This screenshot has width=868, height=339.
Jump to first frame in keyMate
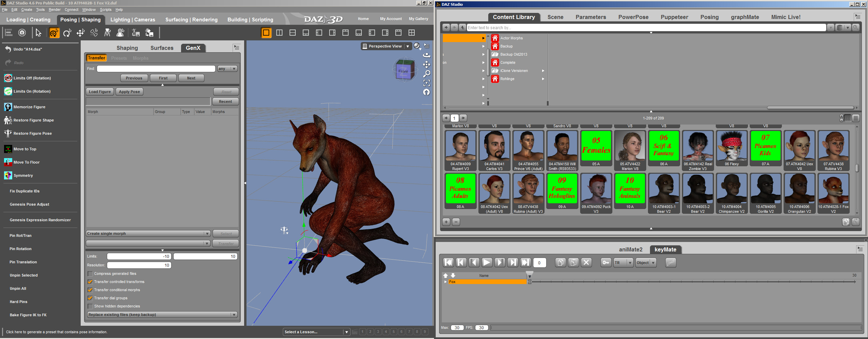[448, 262]
